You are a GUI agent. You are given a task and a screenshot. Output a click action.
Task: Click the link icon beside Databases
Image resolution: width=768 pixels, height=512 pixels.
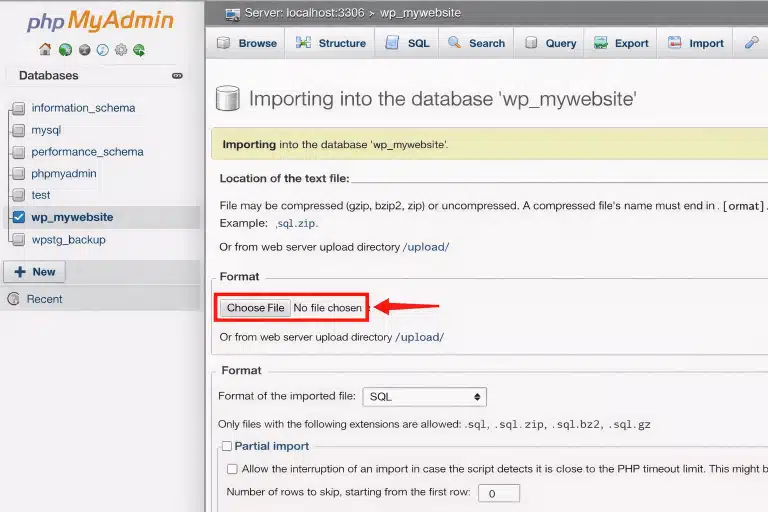click(x=177, y=75)
